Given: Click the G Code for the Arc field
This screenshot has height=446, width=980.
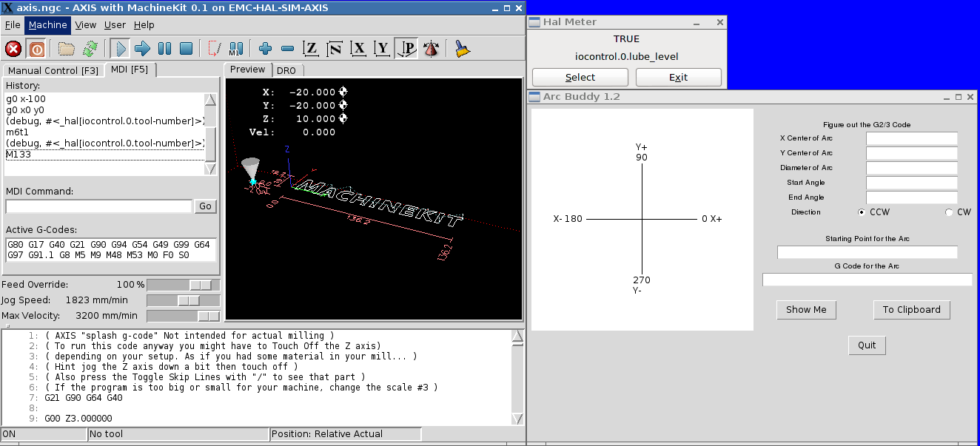Looking at the screenshot, I should [x=867, y=280].
